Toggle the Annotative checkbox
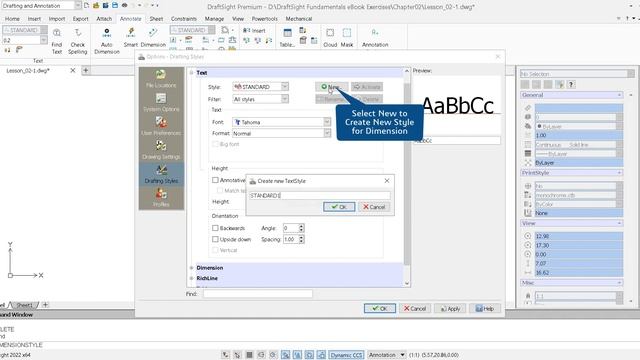640x360 pixels. click(215, 180)
